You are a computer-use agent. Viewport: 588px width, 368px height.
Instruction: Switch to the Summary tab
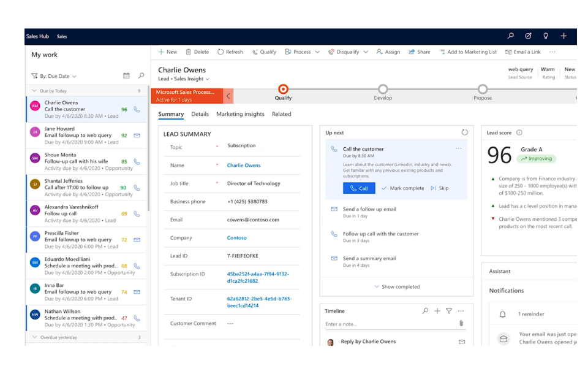pos(171,114)
